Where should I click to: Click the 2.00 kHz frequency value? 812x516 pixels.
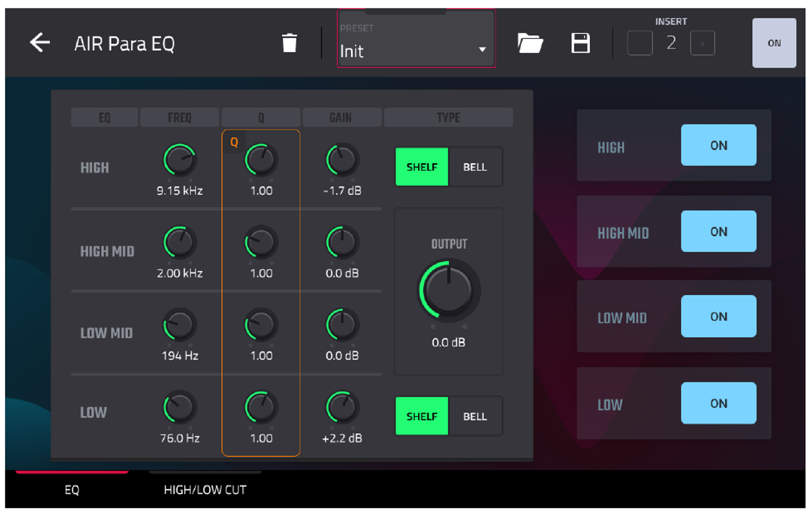[180, 274]
